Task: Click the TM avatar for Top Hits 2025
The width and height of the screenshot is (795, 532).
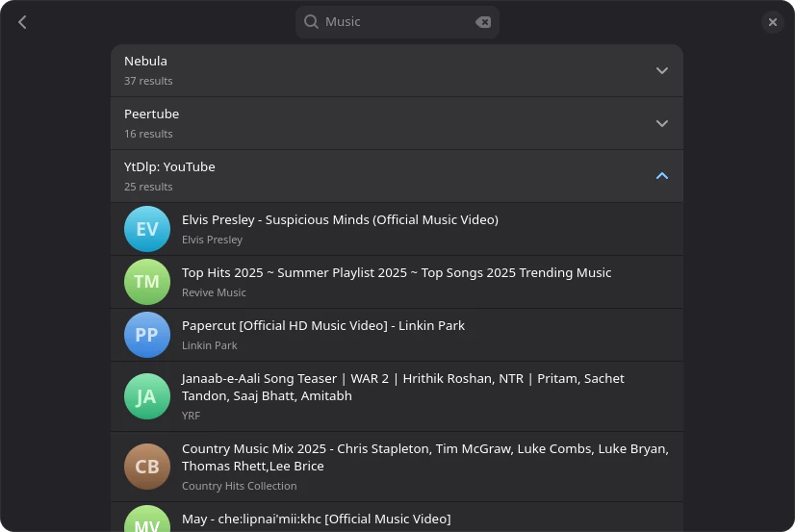Action: tap(147, 282)
